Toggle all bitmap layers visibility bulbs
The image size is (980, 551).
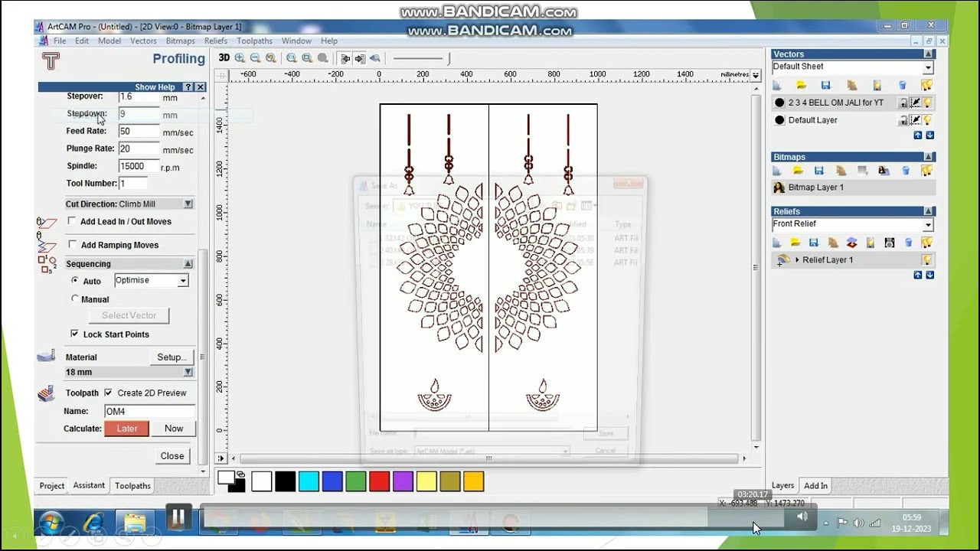coord(927,171)
